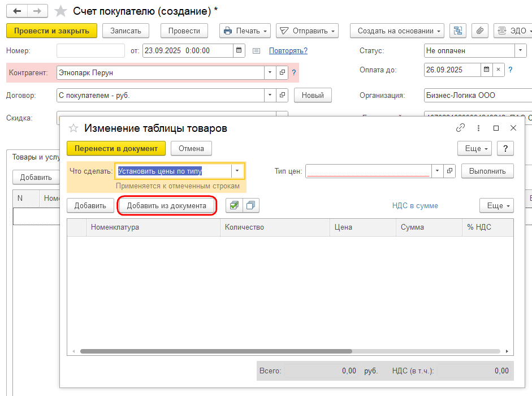Click the Повторять? link
The width and height of the screenshot is (532, 396).
[x=288, y=50]
